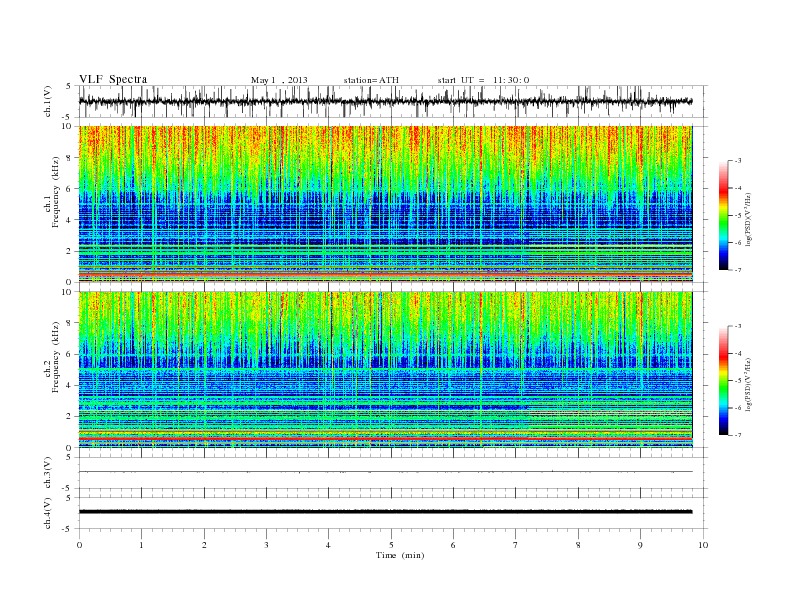Viewport: 792px width, 612px height.
Task: Click inside the ch.2 spectrogram panel
Action: (x=385, y=370)
